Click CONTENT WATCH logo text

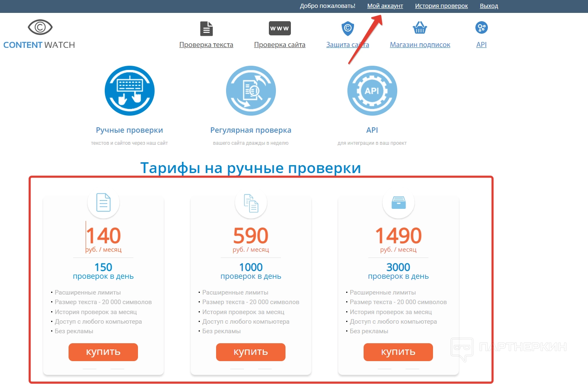tap(39, 45)
